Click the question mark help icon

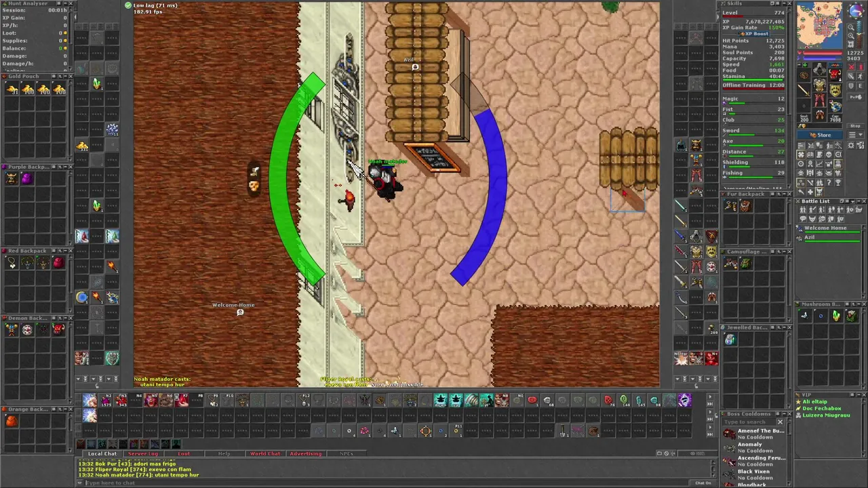pyautogui.click(x=829, y=182)
